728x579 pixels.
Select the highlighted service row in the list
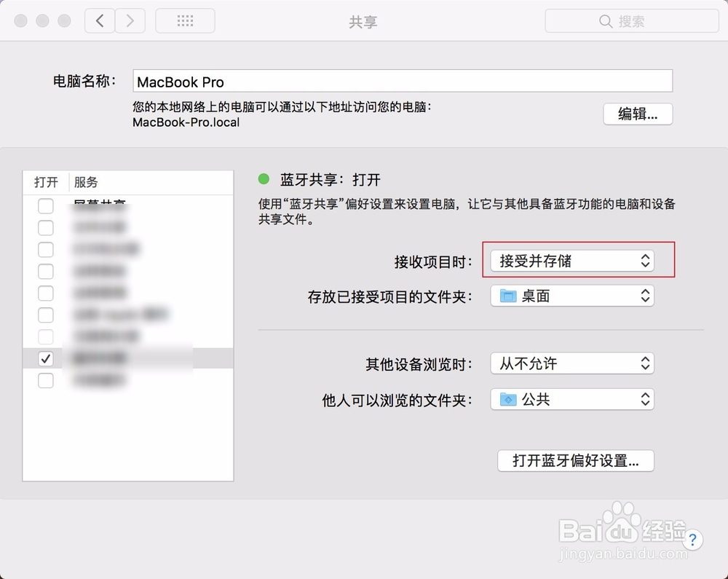pyautogui.click(x=128, y=358)
